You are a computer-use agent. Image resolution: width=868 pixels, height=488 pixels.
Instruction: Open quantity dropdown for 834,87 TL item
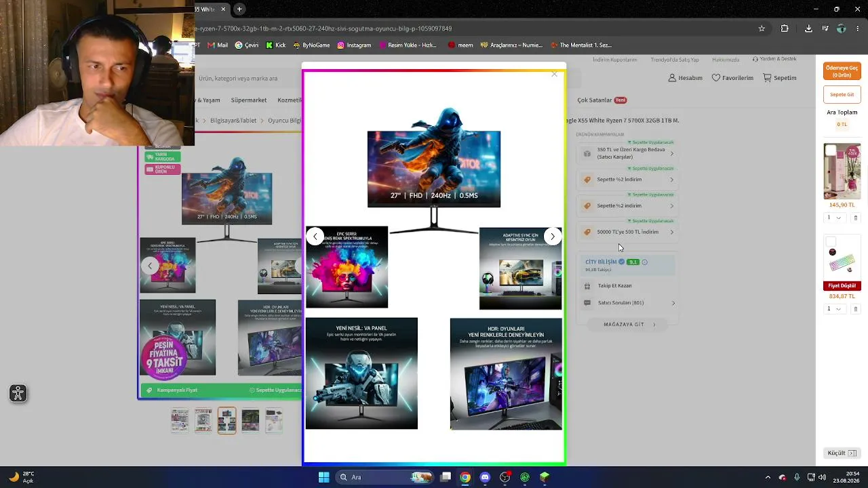[833, 309]
